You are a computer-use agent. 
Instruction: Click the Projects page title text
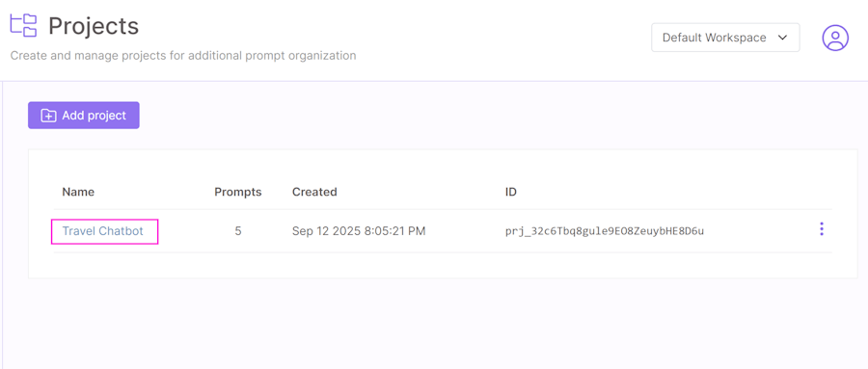94,26
